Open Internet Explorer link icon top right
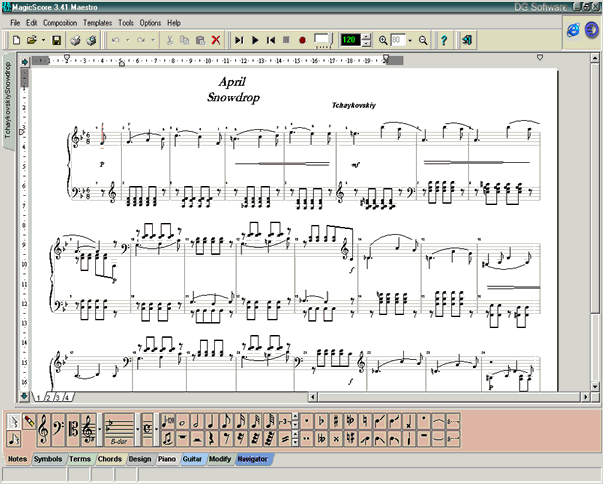Screen dimensions: 603x484 coord(573,30)
